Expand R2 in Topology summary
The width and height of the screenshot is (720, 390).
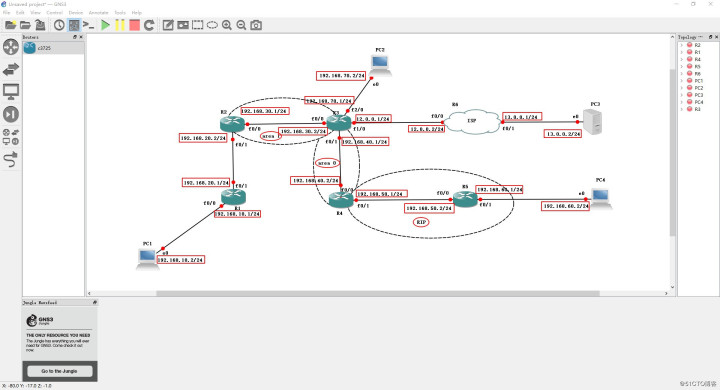tap(682, 45)
